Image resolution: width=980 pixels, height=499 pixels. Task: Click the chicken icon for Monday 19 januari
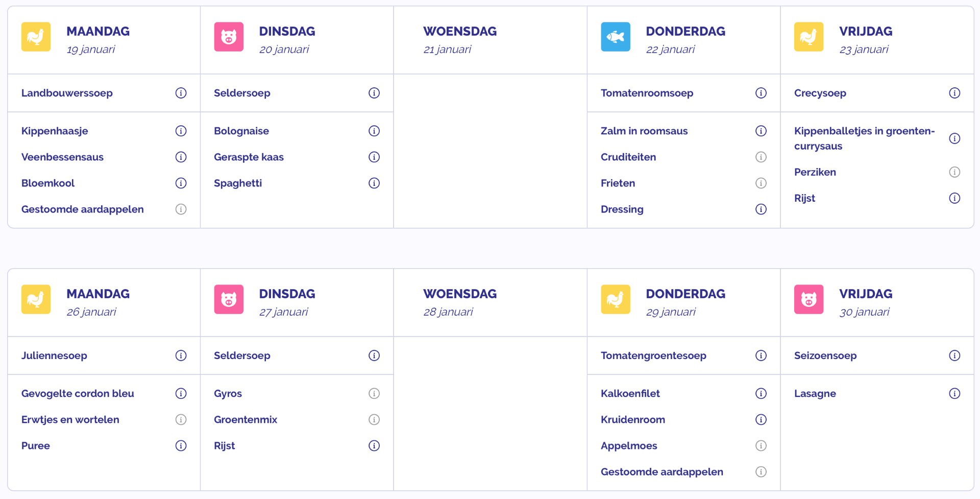[36, 37]
